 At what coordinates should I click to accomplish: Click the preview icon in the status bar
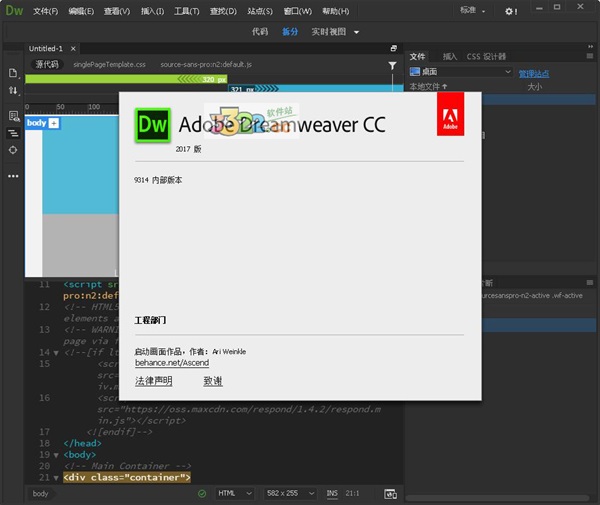[x=390, y=494]
